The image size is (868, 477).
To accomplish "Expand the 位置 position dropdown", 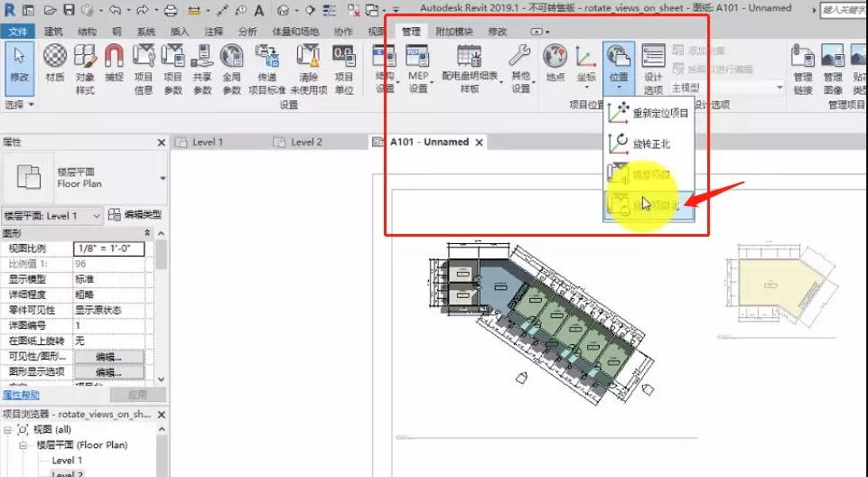I will click(x=619, y=68).
